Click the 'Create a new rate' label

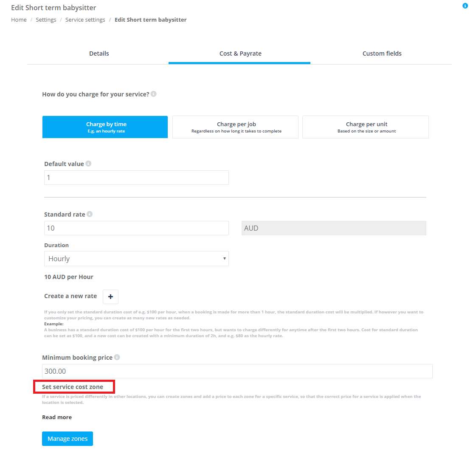(x=70, y=296)
